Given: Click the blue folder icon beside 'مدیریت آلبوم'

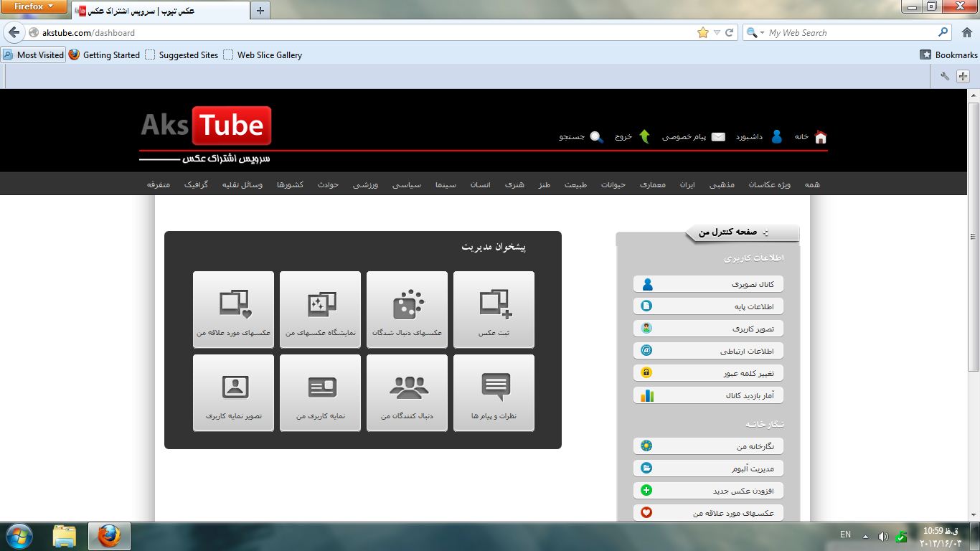Looking at the screenshot, I should (646, 468).
